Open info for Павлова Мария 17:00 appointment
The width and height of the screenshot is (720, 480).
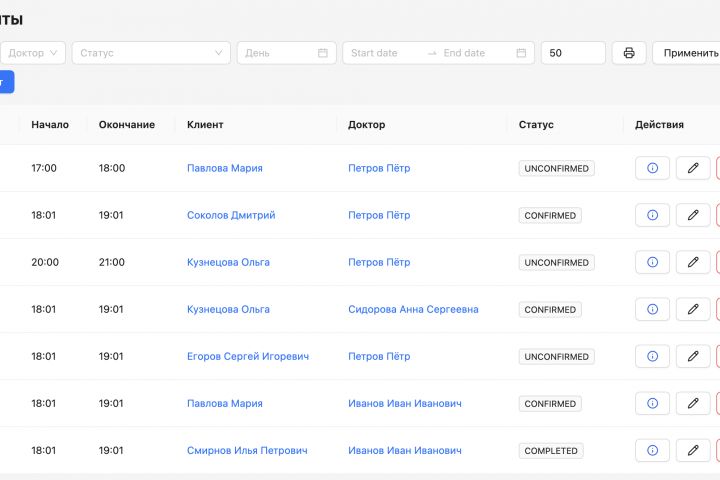(652, 168)
